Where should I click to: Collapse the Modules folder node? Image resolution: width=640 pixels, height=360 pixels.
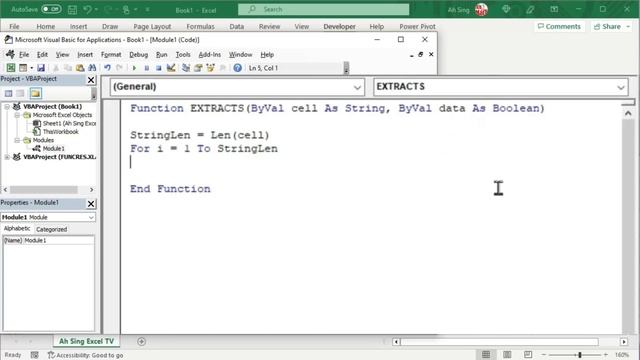[17, 140]
